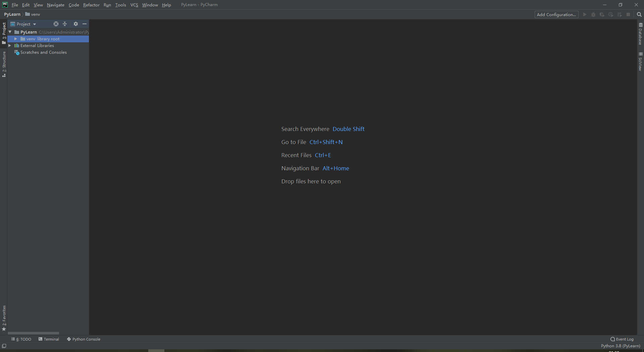Open the View menu
This screenshot has height=352, width=644.
pyautogui.click(x=38, y=5)
